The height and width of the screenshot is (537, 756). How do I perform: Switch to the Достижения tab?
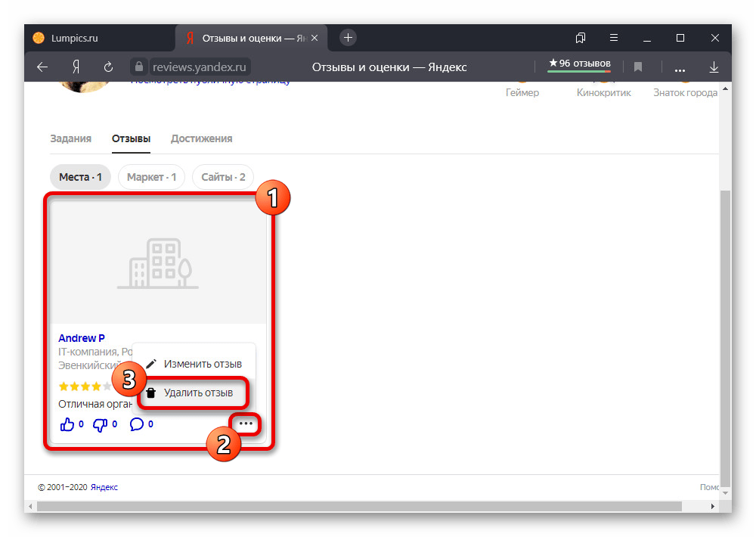click(x=201, y=138)
